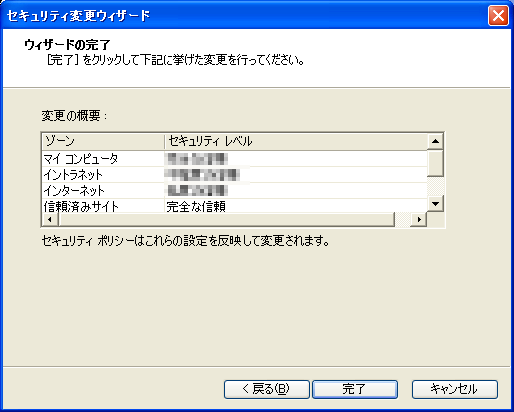Close the セキュリティ変更ウィザード window

tap(498, 15)
